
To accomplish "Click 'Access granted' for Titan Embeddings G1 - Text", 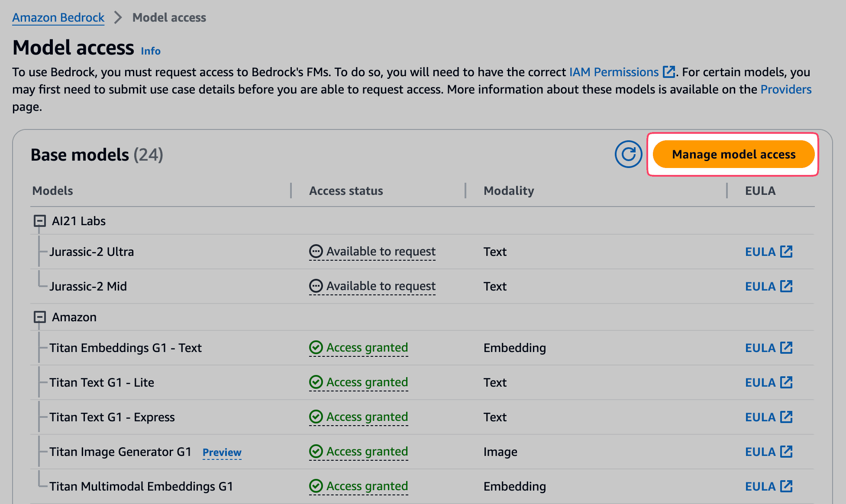I will tap(358, 348).
